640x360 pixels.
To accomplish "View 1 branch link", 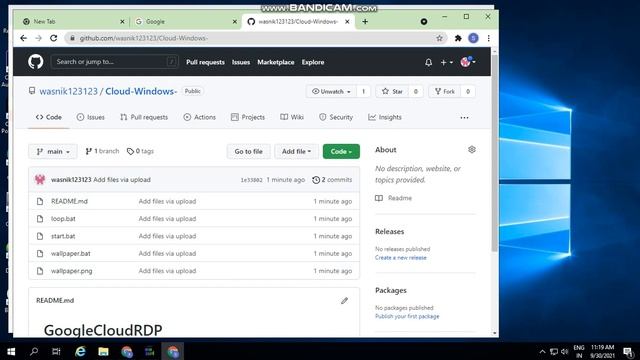I will 102,151.
